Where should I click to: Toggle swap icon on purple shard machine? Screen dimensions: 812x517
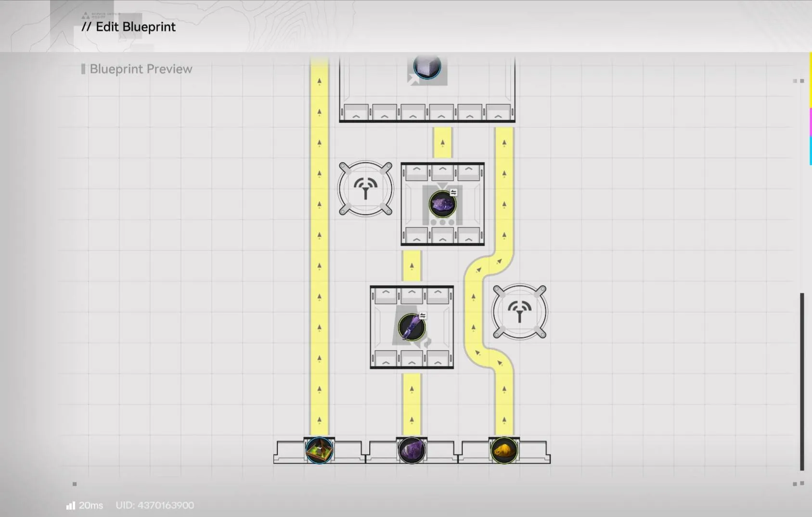423,315
